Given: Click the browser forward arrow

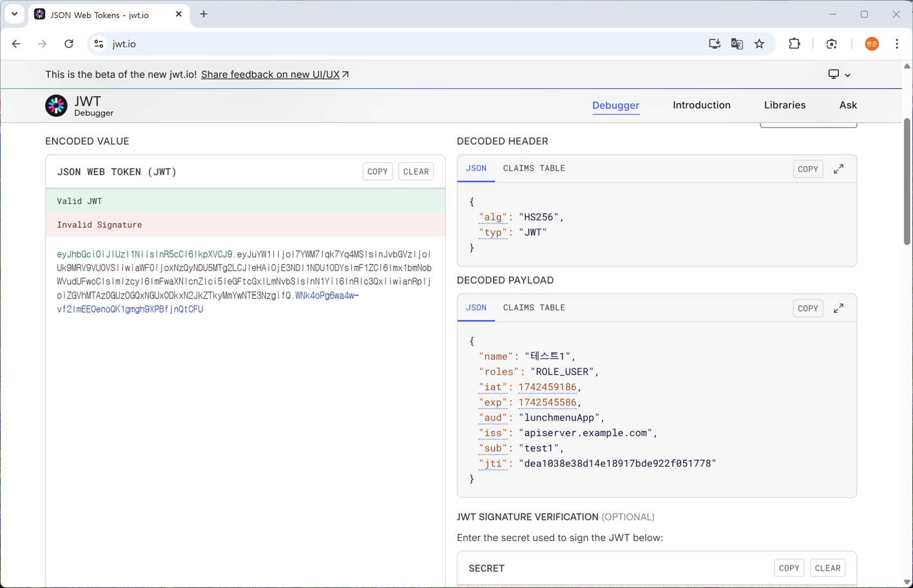Looking at the screenshot, I should (x=42, y=44).
